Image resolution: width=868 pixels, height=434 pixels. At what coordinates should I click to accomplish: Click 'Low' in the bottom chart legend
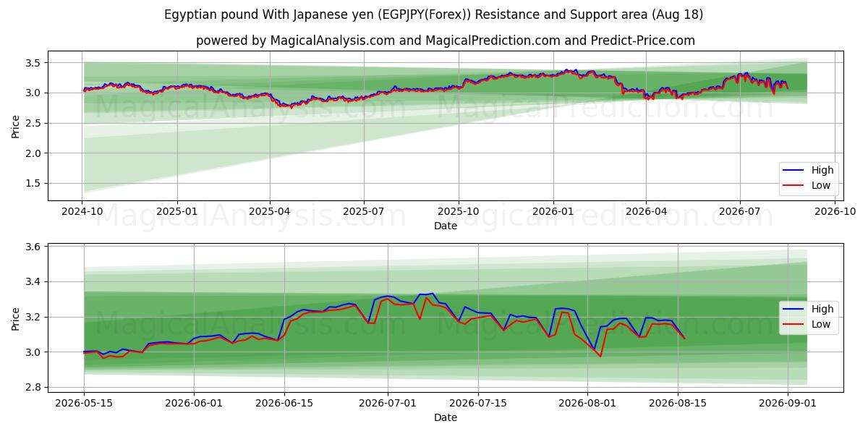pyautogui.click(x=821, y=324)
